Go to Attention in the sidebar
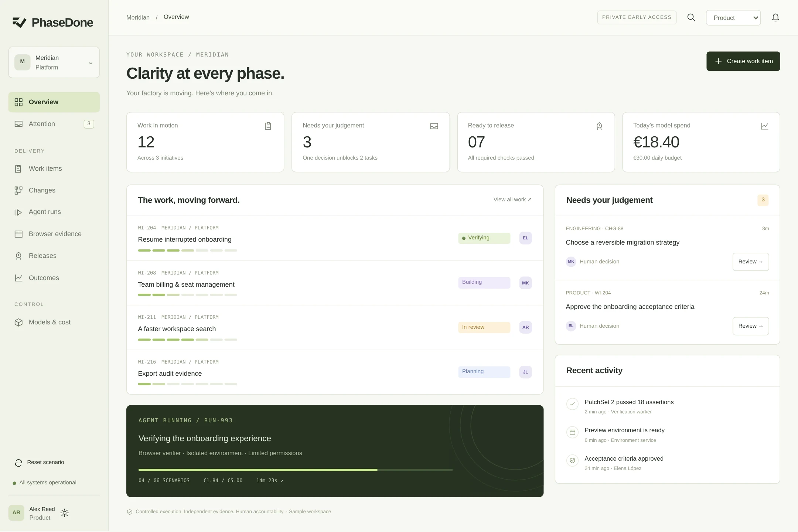The image size is (798, 532). pyautogui.click(x=54, y=124)
